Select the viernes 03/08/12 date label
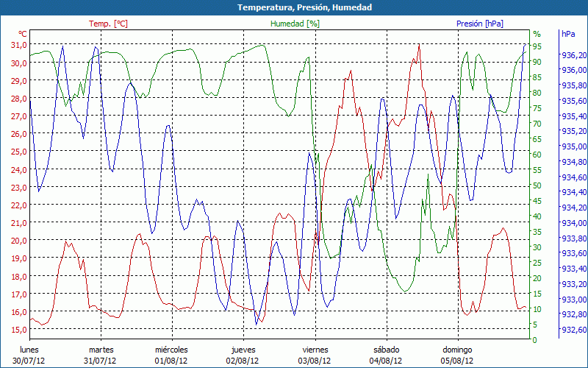The width and height of the screenshot is (588, 368). (x=315, y=355)
